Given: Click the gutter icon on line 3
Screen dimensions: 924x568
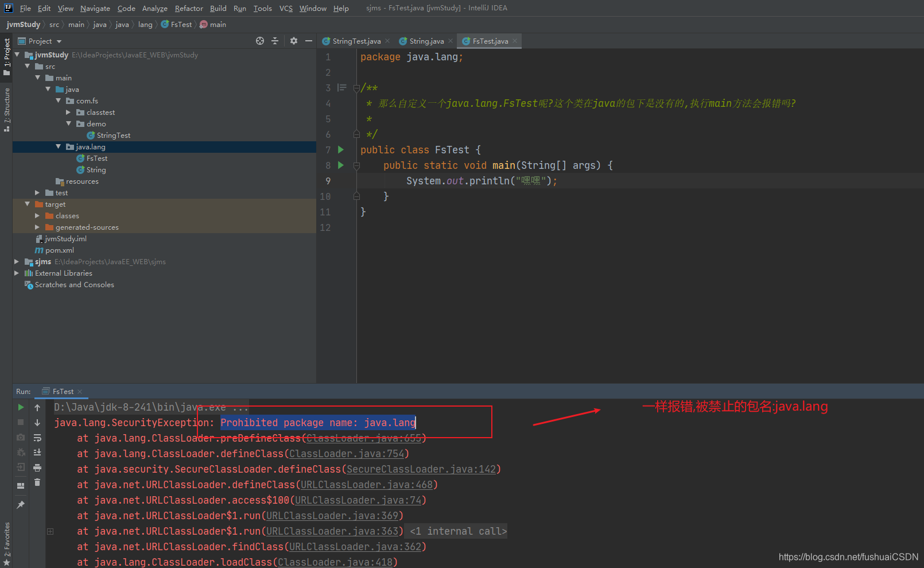Looking at the screenshot, I should (342, 88).
